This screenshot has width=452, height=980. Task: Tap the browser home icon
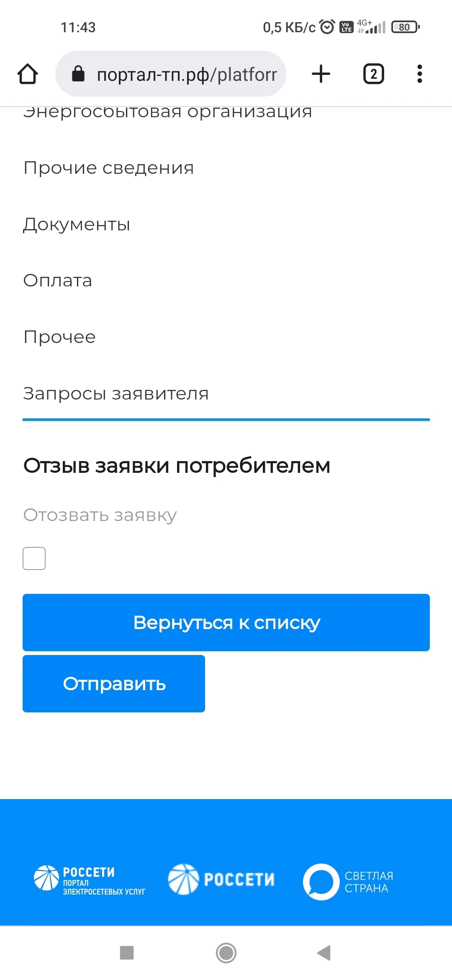(x=28, y=74)
